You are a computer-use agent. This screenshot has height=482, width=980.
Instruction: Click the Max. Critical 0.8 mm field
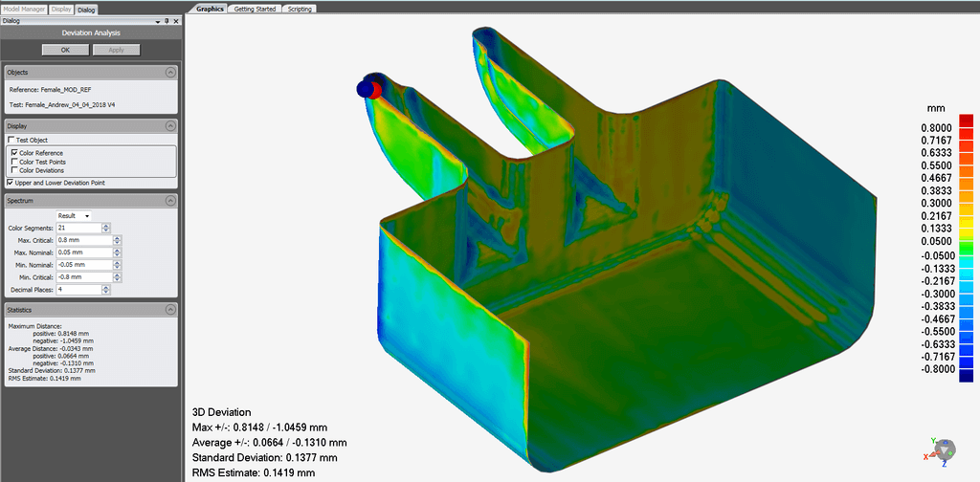pyautogui.click(x=84, y=240)
